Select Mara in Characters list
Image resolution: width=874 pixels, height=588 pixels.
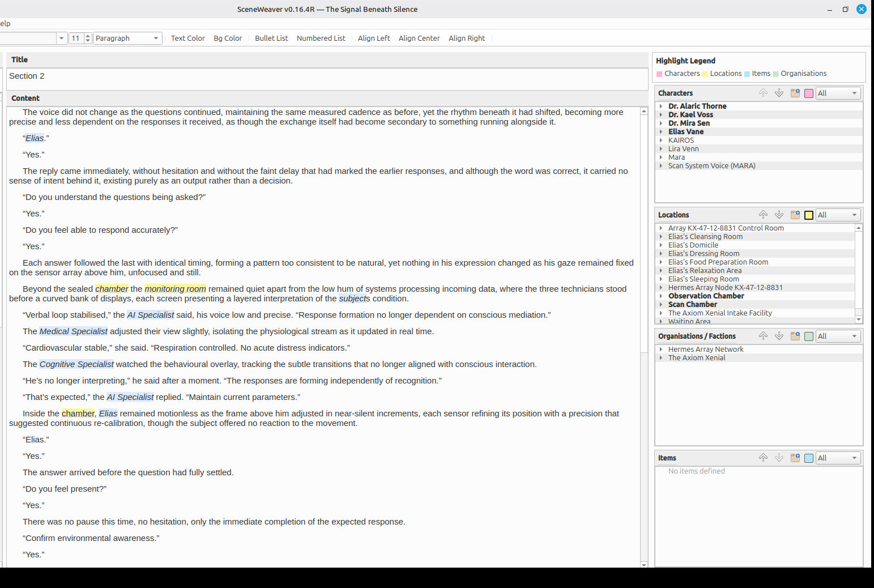759,157
